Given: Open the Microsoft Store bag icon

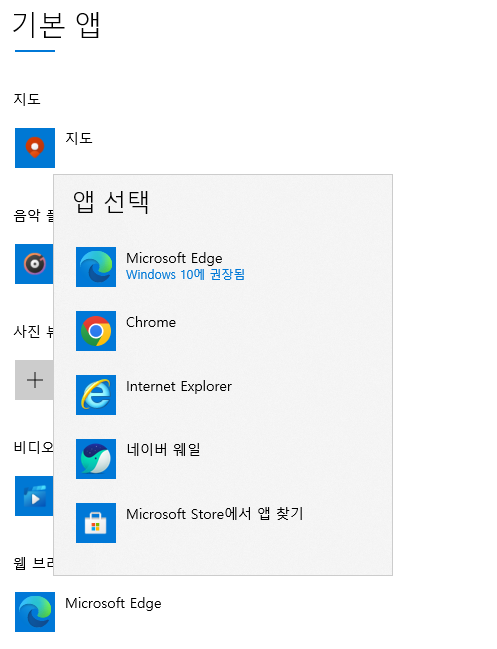Looking at the screenshot, I should click(96, 523).
